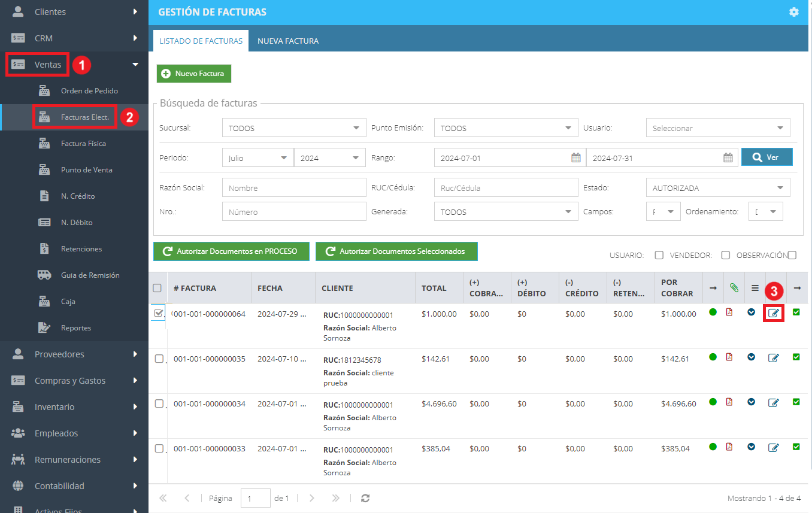Toggle the select-all checkbox in table header
Viewport: 812px width, 513px height.
[157, 288]
